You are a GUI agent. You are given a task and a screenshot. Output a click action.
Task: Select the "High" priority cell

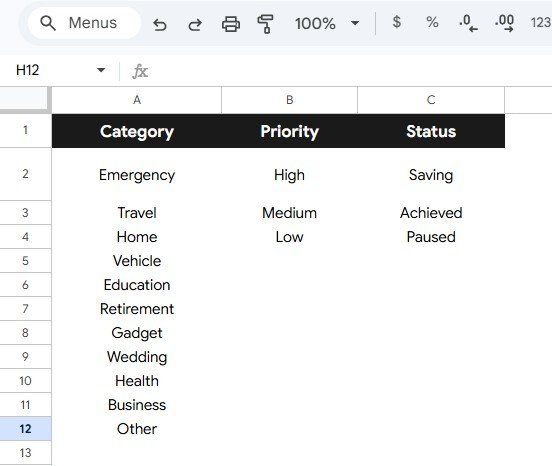click(x=289, y=175)
